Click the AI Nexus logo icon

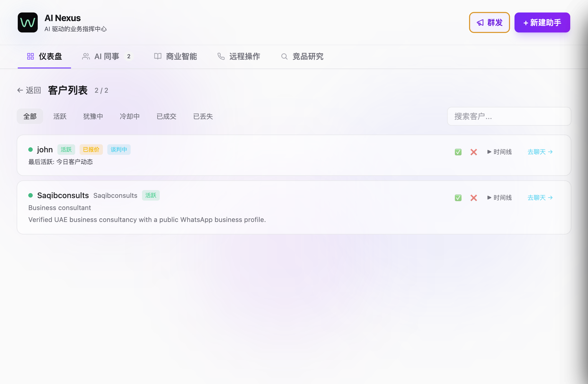(28, 22)
